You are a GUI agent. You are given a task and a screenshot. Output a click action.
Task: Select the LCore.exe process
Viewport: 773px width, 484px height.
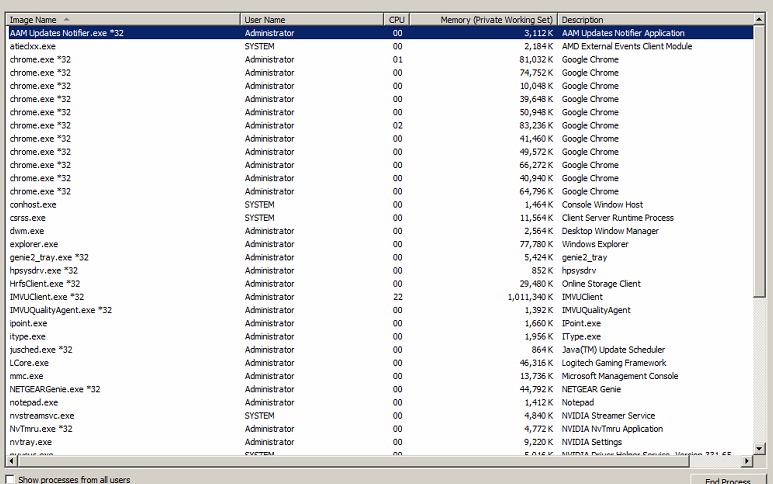(x=380, y=363)
